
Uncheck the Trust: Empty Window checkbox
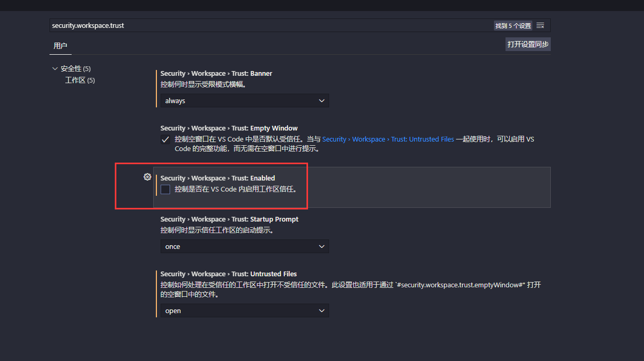coord(165,139)
